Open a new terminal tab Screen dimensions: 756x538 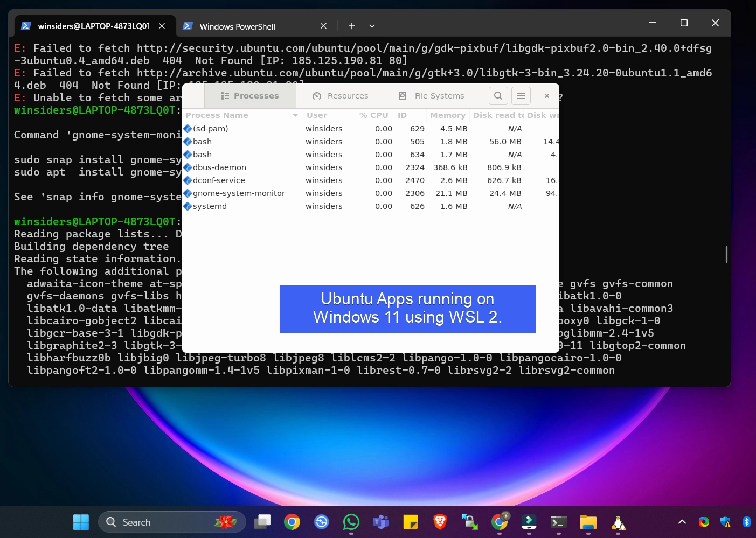[x=351, y=26]
